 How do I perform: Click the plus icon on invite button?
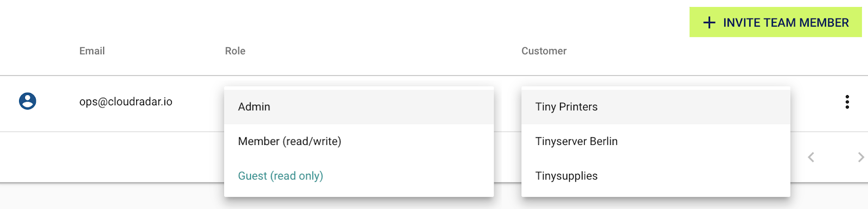coord(709,22)
